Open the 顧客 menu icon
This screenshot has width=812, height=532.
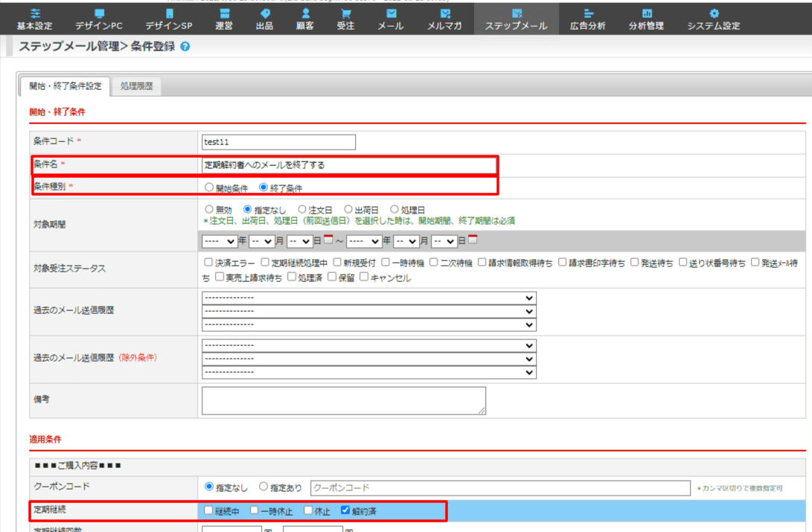[305, 13]
